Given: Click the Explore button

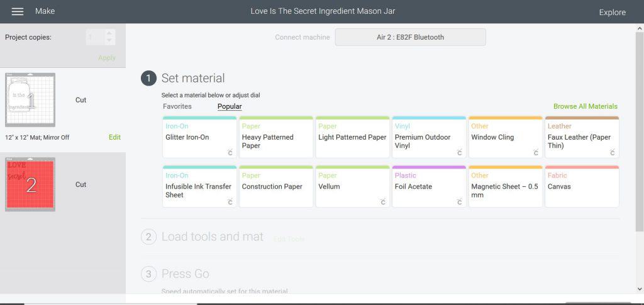Looking at the screenshot, I should (612, 12).
